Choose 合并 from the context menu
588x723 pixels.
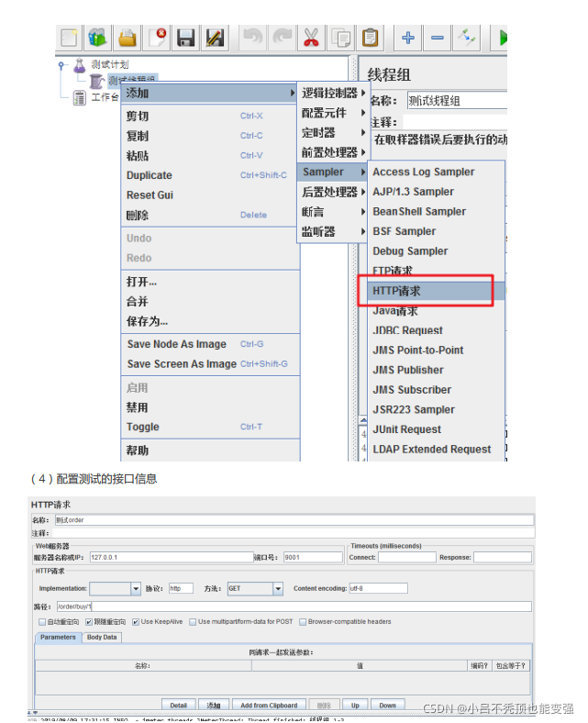point(209,302)
